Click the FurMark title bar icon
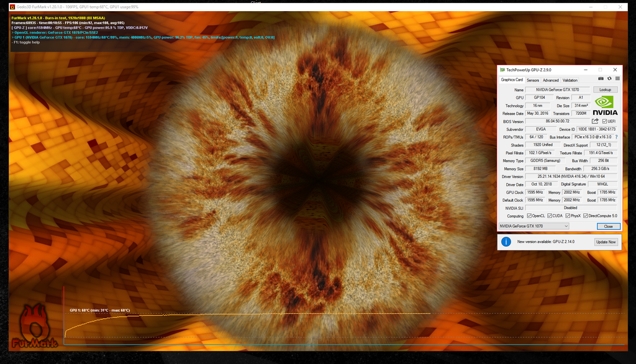The width and height of the screenshot is (636, 364). [x=12, y=7]
